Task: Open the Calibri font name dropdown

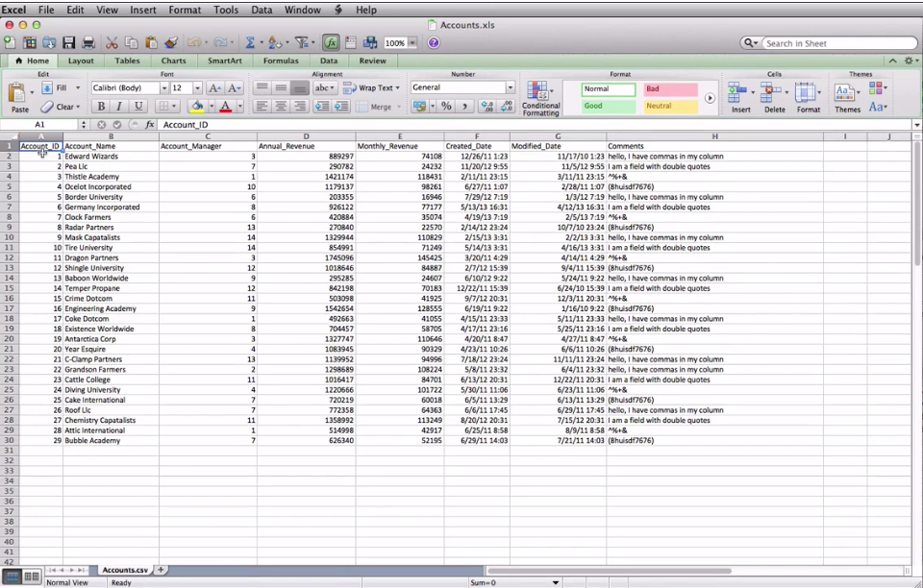Action: tap(164, 87)
